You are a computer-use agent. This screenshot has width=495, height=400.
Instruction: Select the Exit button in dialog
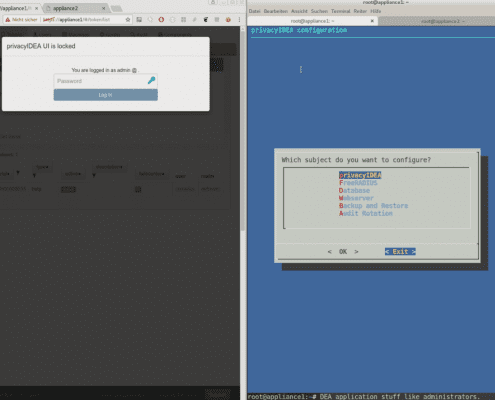tap(400, 252)
